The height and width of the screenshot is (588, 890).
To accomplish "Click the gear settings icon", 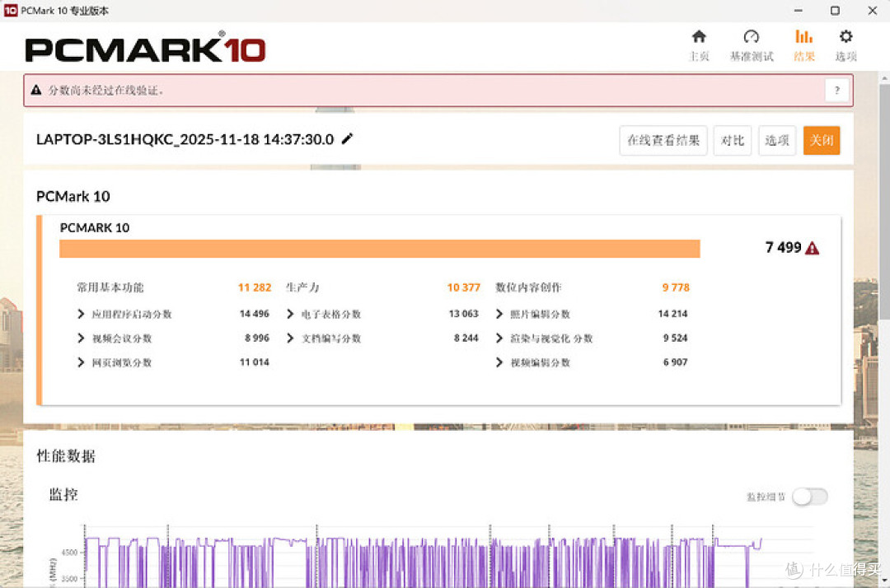I will [845, 37].
